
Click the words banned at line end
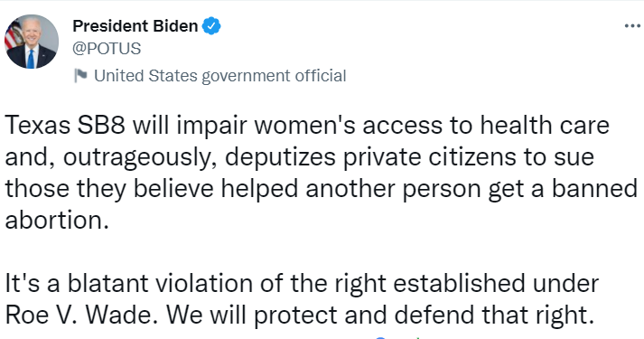pos(594,189)
